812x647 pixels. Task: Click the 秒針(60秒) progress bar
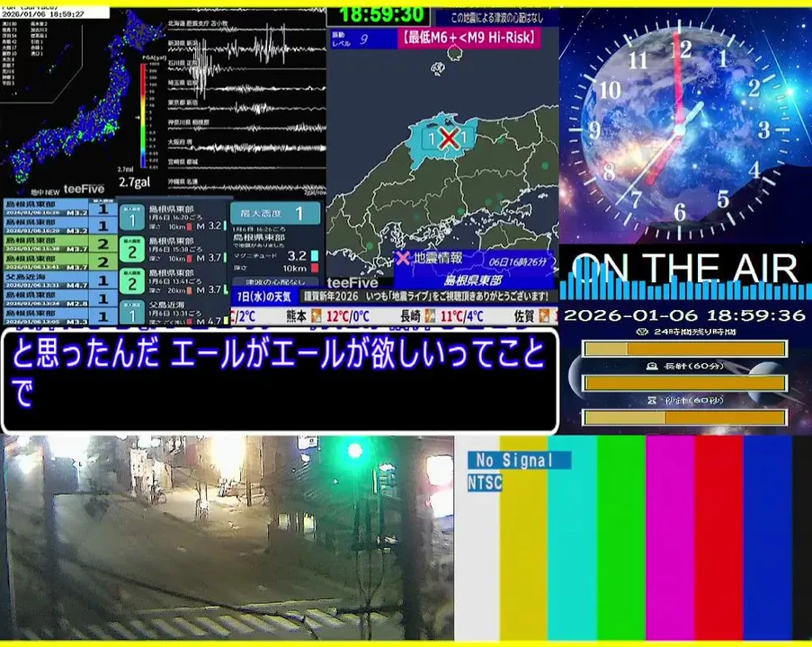(685, 417)
